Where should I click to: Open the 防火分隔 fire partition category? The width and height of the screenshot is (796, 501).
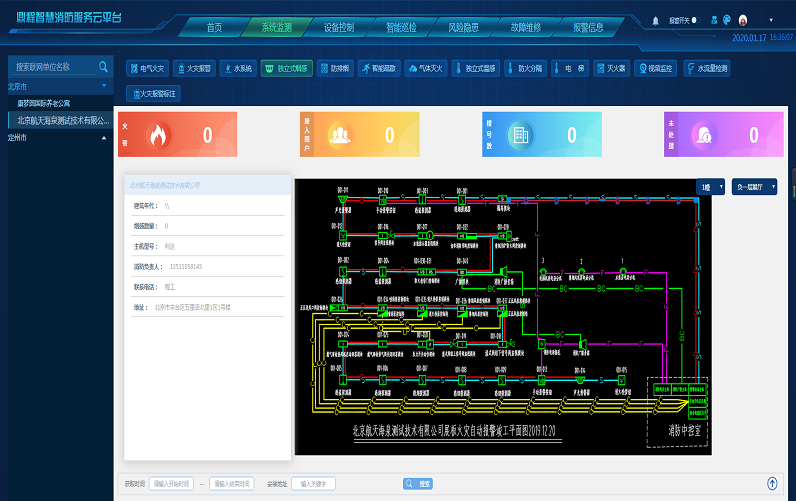pyautogui.click(x=525, y=68)
